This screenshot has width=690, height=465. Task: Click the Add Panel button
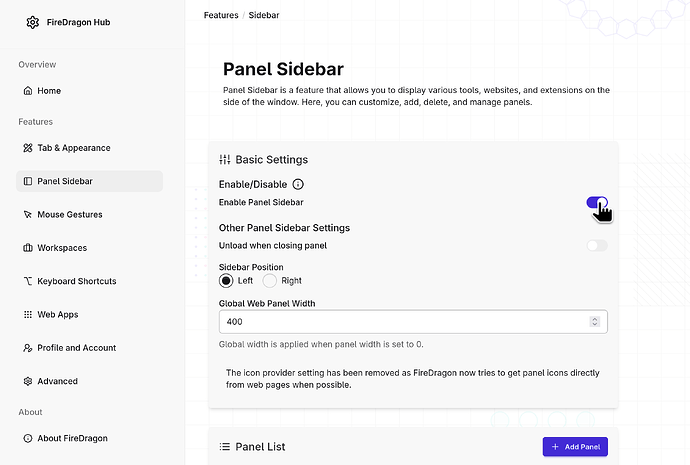coord(575,447)
